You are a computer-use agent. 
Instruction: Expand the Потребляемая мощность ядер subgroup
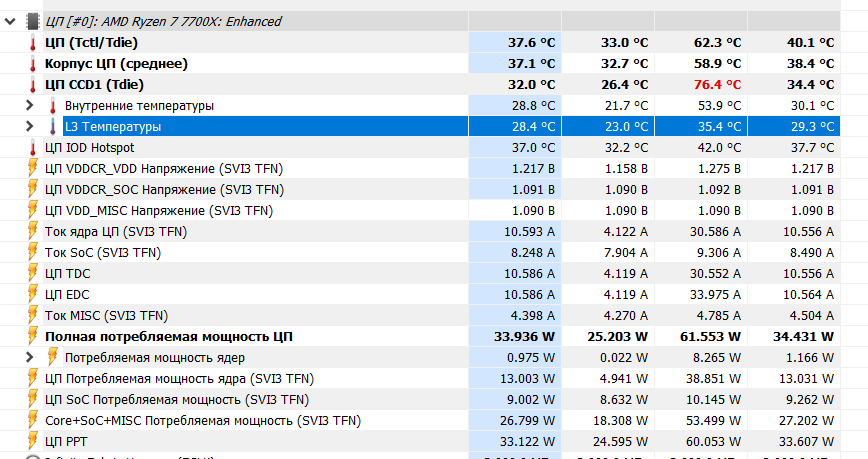(x=31, y=357)
